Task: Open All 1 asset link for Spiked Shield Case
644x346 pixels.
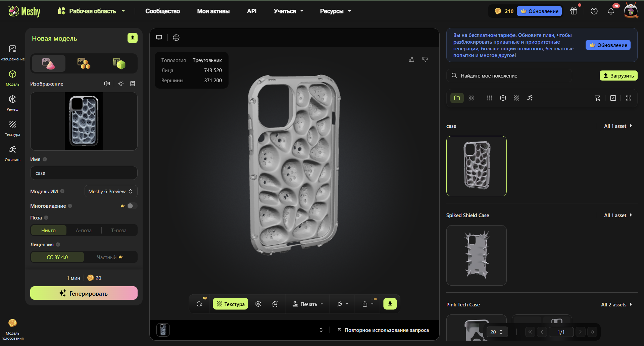Action: pyautogui.click(x=618, y=215)
